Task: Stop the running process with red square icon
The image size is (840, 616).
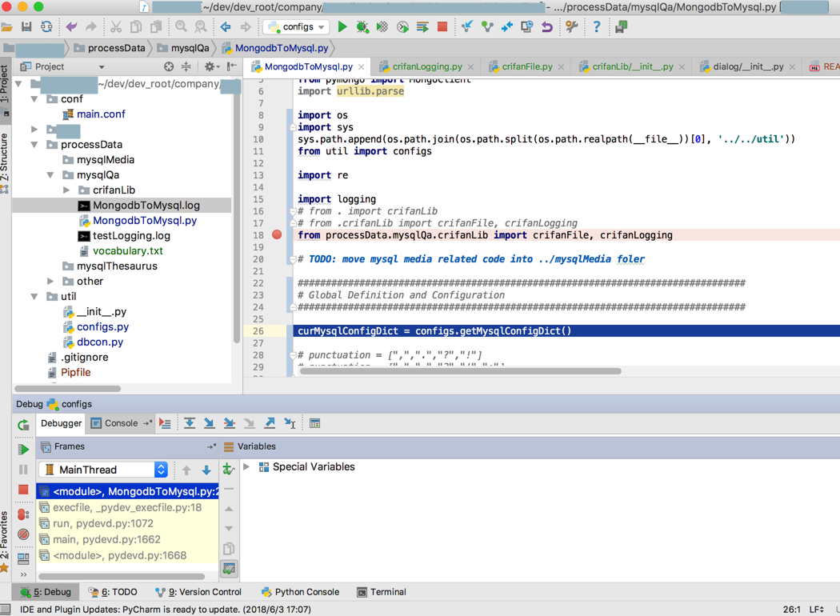Action: 441,26
